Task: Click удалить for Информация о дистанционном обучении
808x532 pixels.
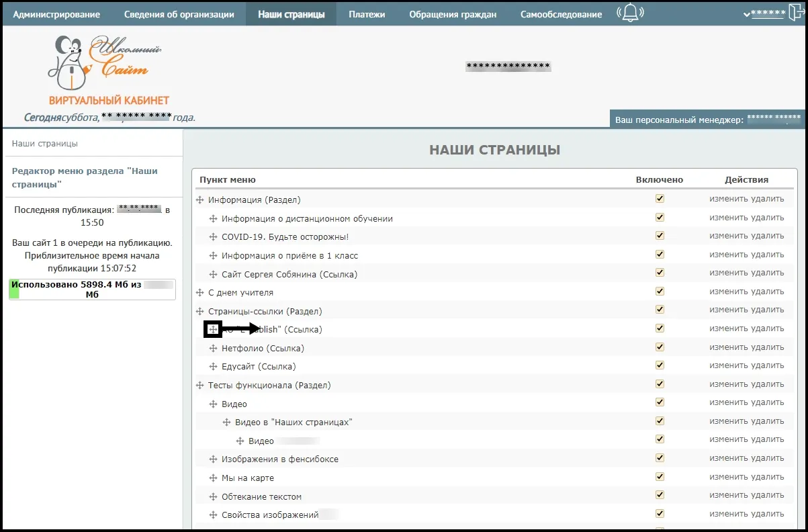Action: pyautogui.click(x=768, y=218)
